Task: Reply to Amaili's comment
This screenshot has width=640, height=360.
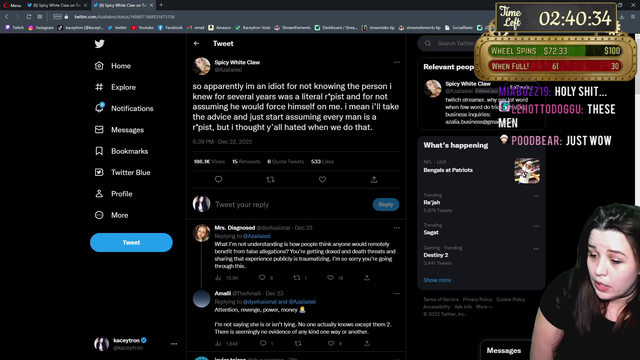Action: click(263, 343)
